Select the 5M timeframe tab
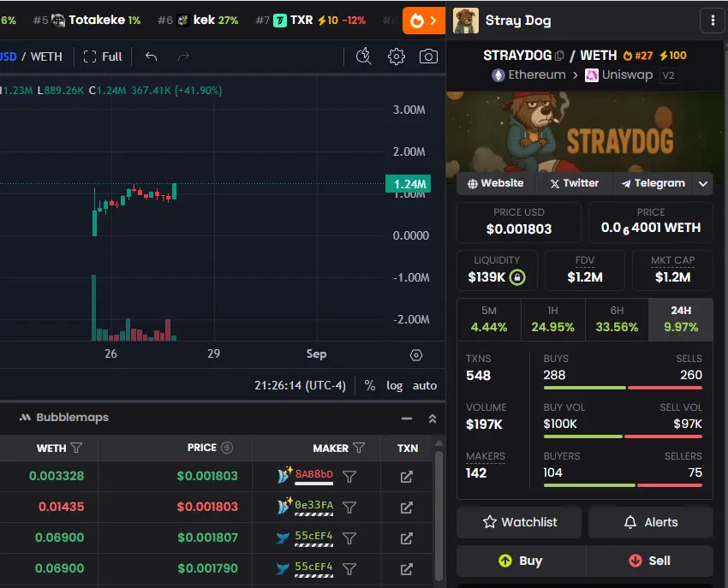 tap(489, 320)
